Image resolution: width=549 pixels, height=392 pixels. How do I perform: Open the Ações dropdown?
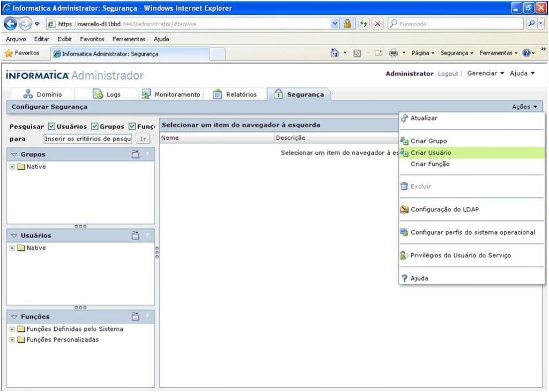click(524, 107)
